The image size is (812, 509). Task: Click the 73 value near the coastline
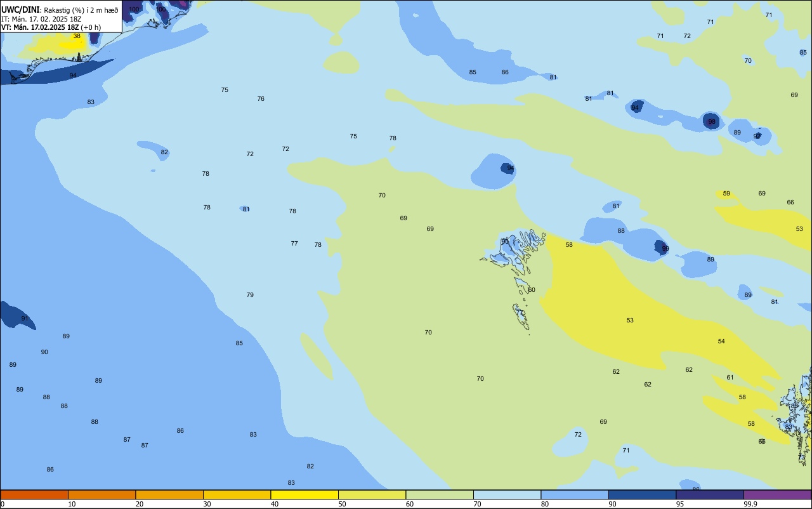pyautogui.click(x=801, y=458)
